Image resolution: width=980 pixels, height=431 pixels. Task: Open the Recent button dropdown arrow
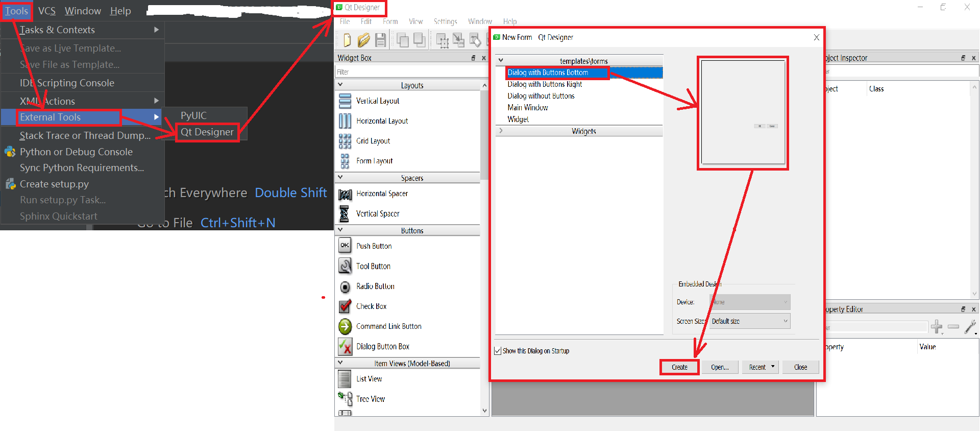773,367
